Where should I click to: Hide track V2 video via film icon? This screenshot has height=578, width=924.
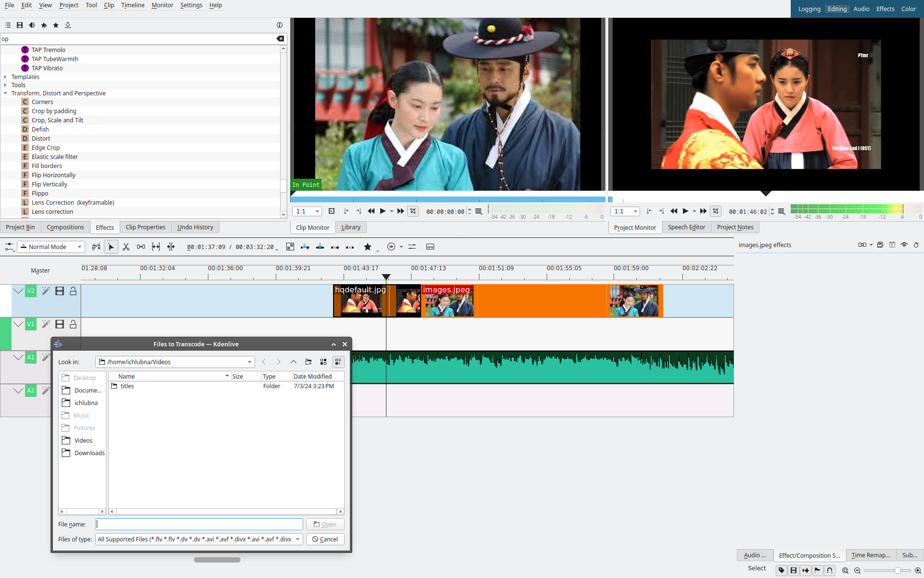coord(60,291)
